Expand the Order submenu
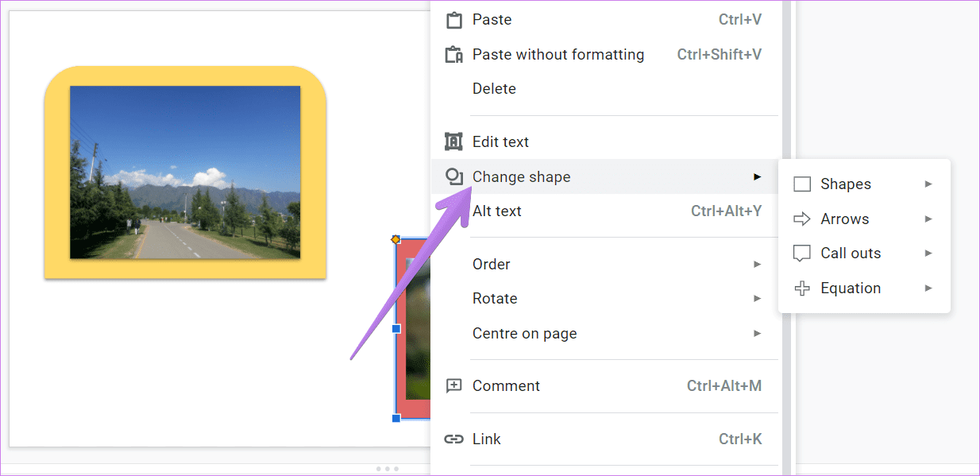 pyautogui.click(x=757, y=264)
